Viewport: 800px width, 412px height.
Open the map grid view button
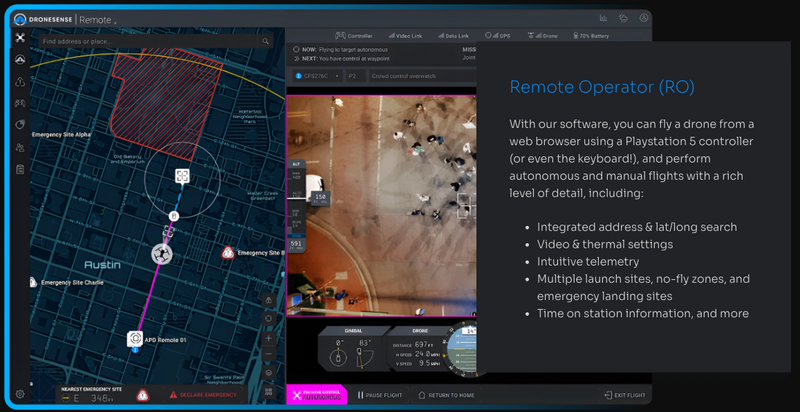(268, 392)
